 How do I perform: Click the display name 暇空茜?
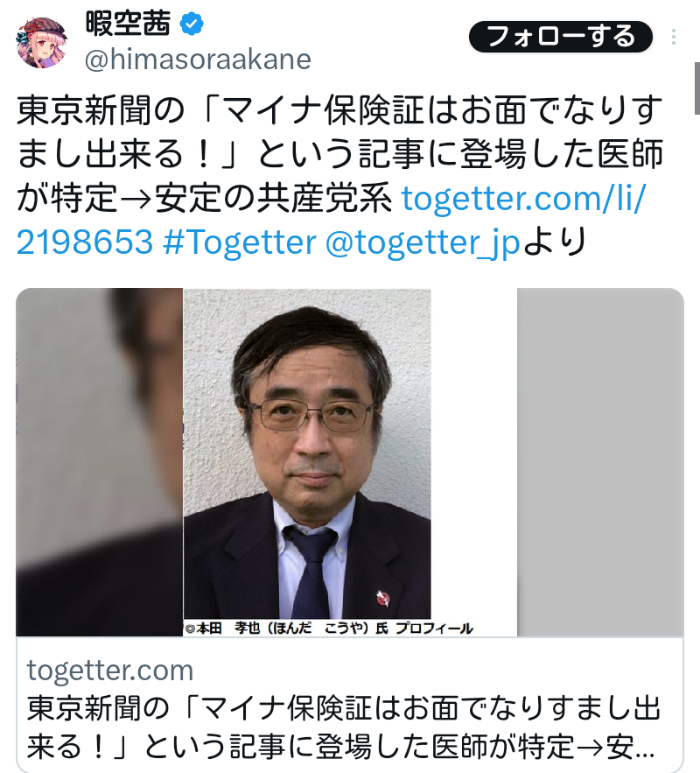tap(128, 24)
